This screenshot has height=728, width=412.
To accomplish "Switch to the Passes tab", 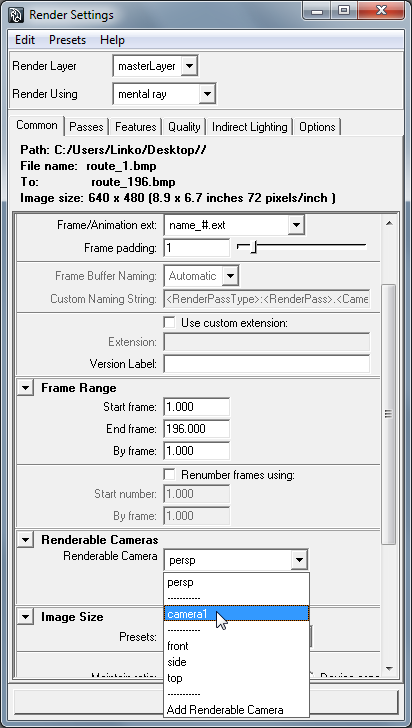I will [86, 127].
